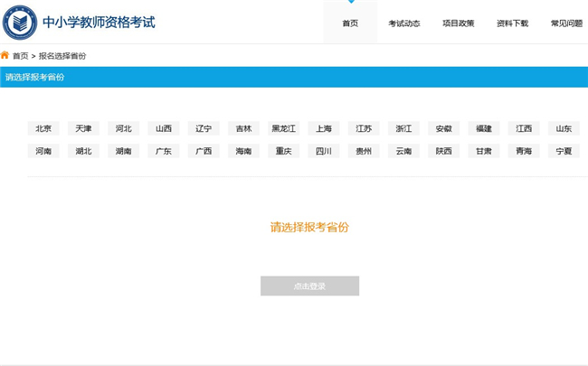This screenshot has width=588, height=366.
Task: Select 四川 from the province list
Action: tap(324, 151)
